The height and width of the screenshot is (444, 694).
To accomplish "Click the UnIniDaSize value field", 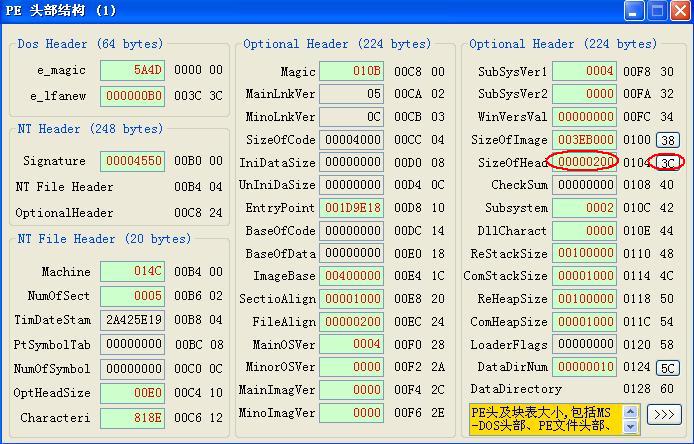I will tap(351, 185).
